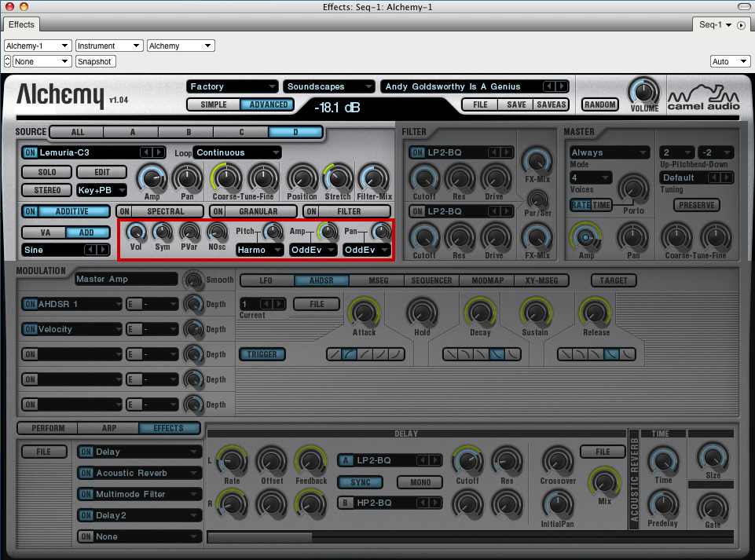This screenshot has height=560, width=755.
Task: Open the ARP tab
Action: point(109,428)
